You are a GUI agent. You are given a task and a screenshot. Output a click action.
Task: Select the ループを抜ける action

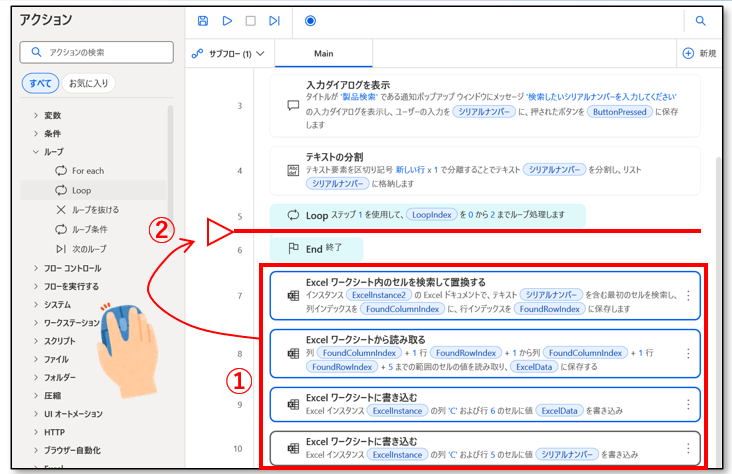94,209
